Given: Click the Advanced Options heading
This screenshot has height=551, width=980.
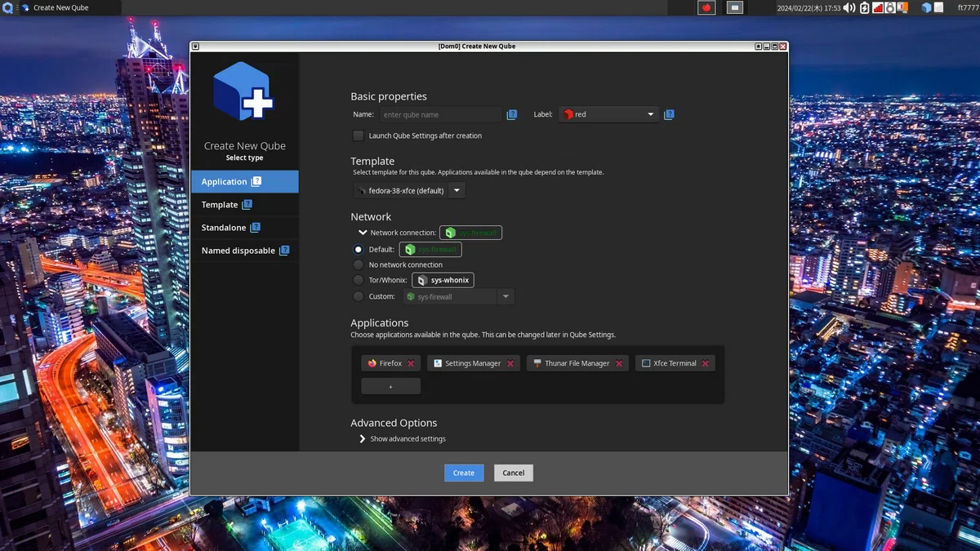Looking at the screenshot, I should [394, 423].
